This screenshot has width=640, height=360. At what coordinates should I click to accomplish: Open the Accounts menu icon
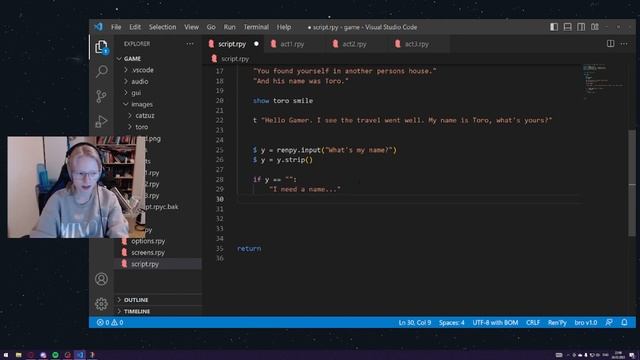[x=101, y=279]
